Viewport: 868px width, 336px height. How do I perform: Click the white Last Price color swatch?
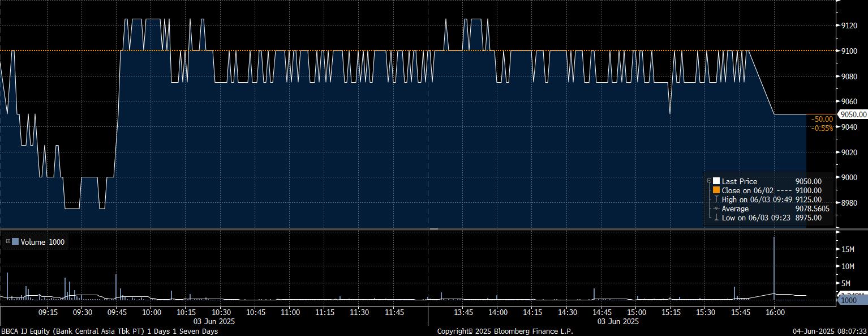[716, 181]
